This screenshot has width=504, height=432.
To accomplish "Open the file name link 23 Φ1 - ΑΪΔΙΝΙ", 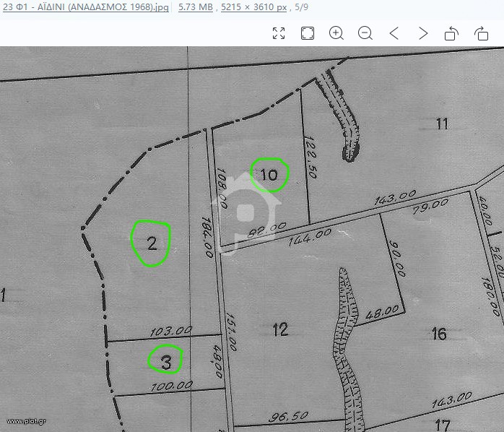I will [86, 7].
